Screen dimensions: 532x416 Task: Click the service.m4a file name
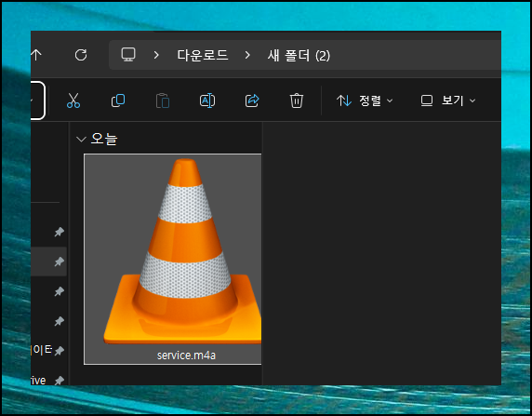(x=186, y=356)
